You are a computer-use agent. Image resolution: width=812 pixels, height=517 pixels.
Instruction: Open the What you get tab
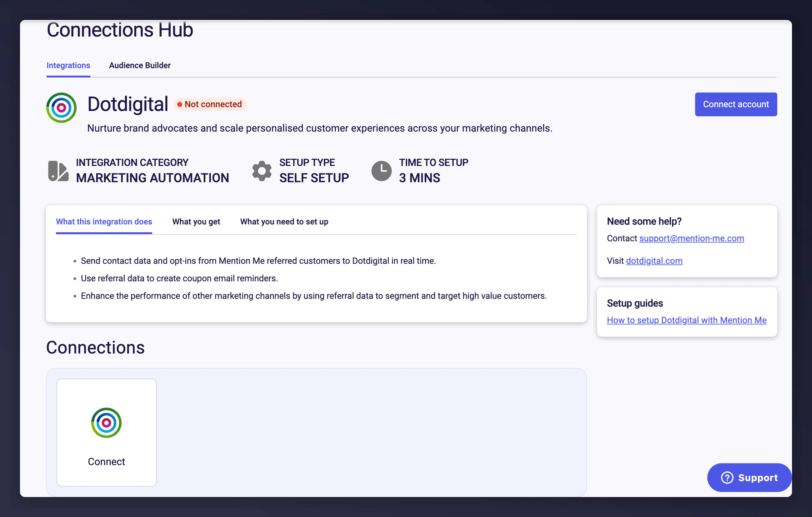[196, 222]
